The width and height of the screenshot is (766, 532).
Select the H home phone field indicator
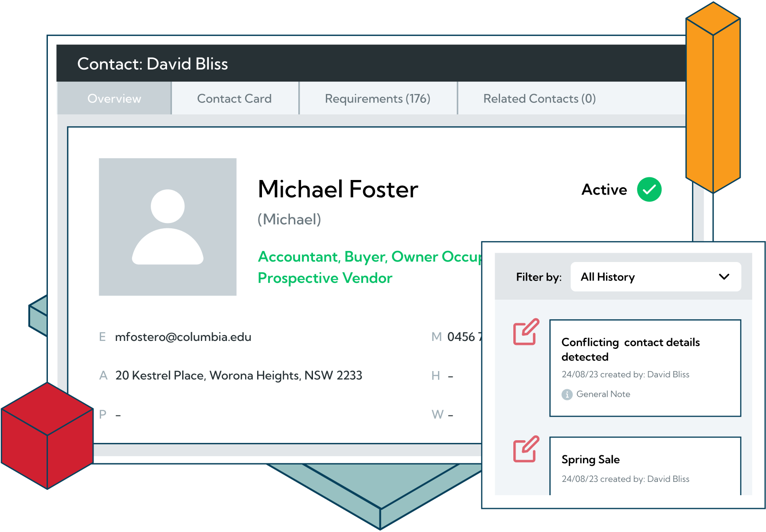coord(437,376)
